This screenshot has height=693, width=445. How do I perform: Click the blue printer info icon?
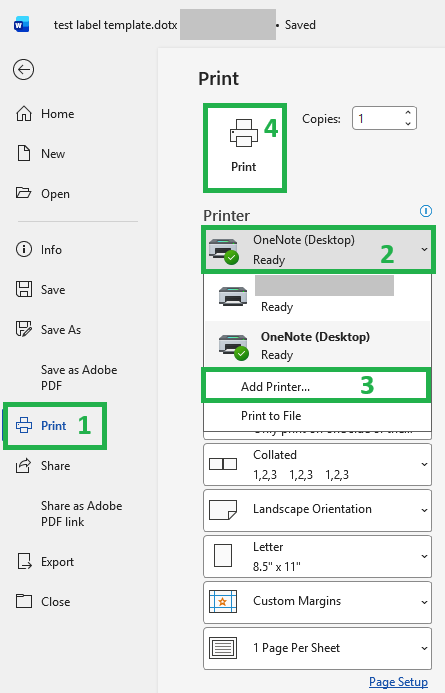(x=426, y=211)
